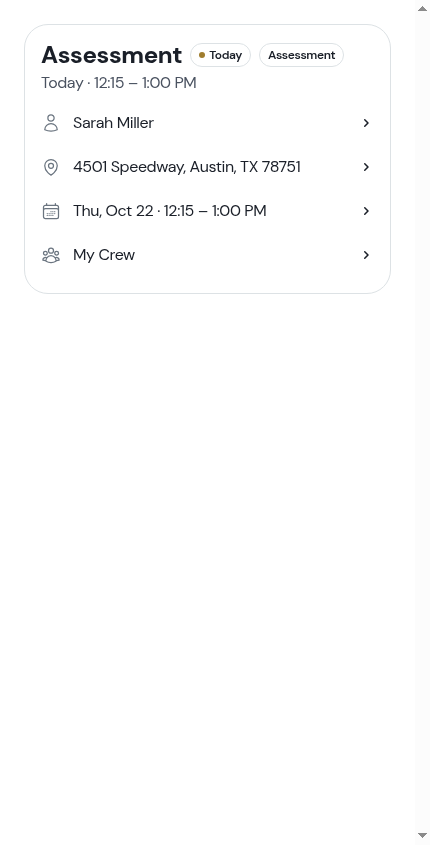
Task: Open the address row chevron arrow
Action: click(366, 167)
